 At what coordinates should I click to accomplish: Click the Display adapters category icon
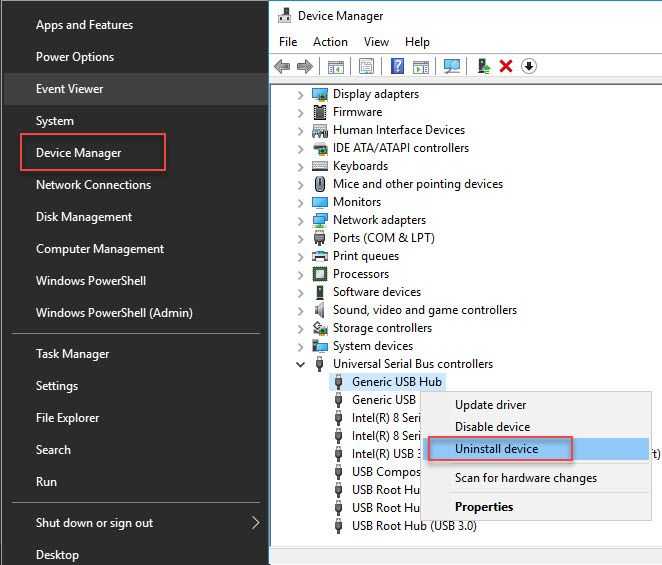[320, 94]
